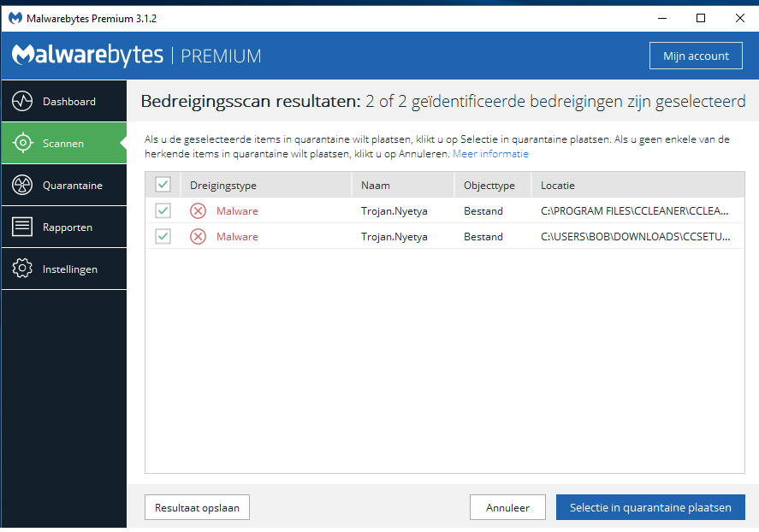Switch to the Rapporten section
Viewport: 759px width, 532px height.
pos(64,227)
